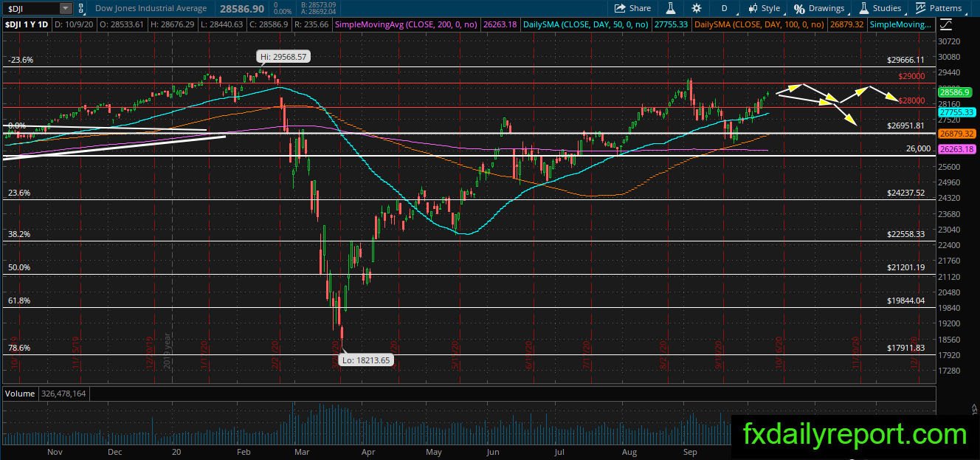The height and width of the screenshot is (460, 980).
Task: Select the $26951.81 Fibonacci level label
Action: pyautogui.click(x=905, y=126)
